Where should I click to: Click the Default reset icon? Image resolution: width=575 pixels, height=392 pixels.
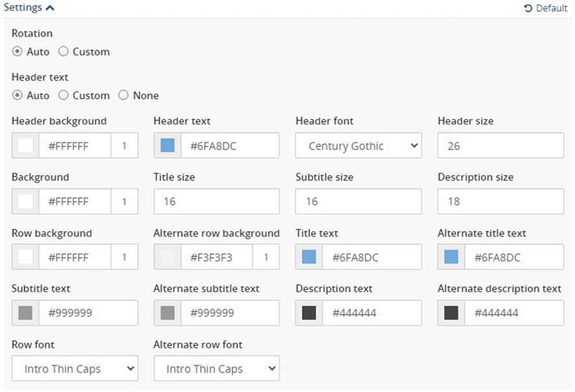click(x=528, y=8)
